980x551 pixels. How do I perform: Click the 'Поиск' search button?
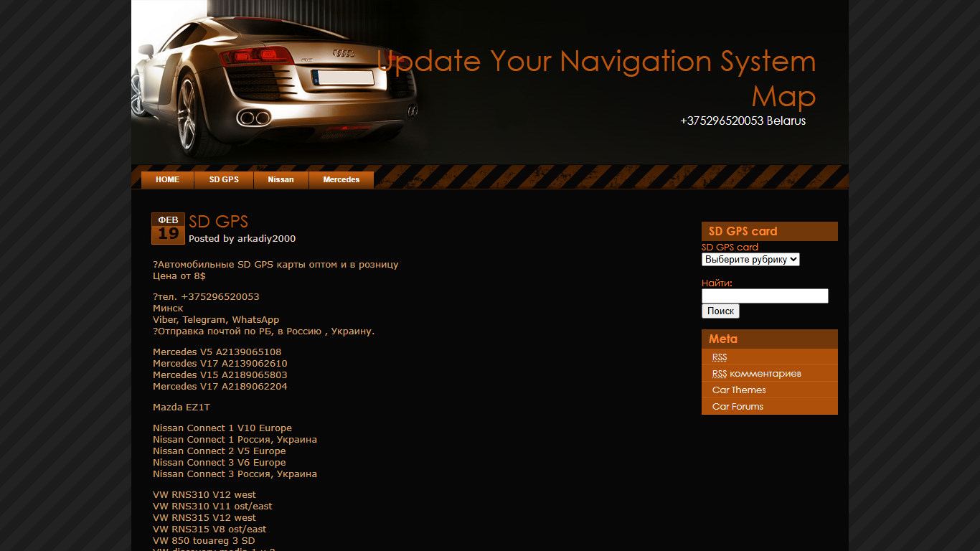(x=720, y=311)
